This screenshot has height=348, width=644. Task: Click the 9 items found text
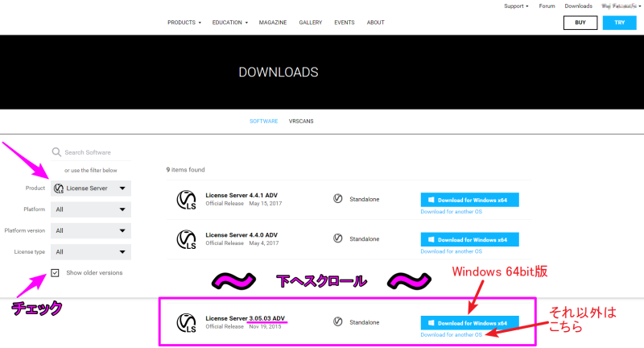coord(185,170)
